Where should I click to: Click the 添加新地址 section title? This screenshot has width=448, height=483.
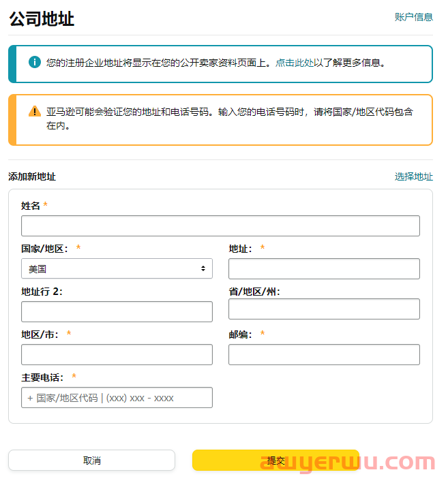pyautogui.click(x=32, y=176)
